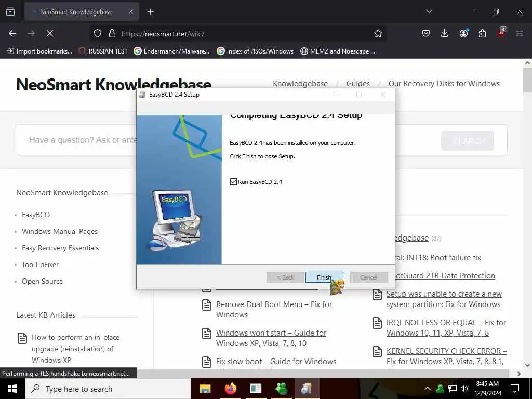
Task: Open the Firefox account icon
Action: point(463,33)
